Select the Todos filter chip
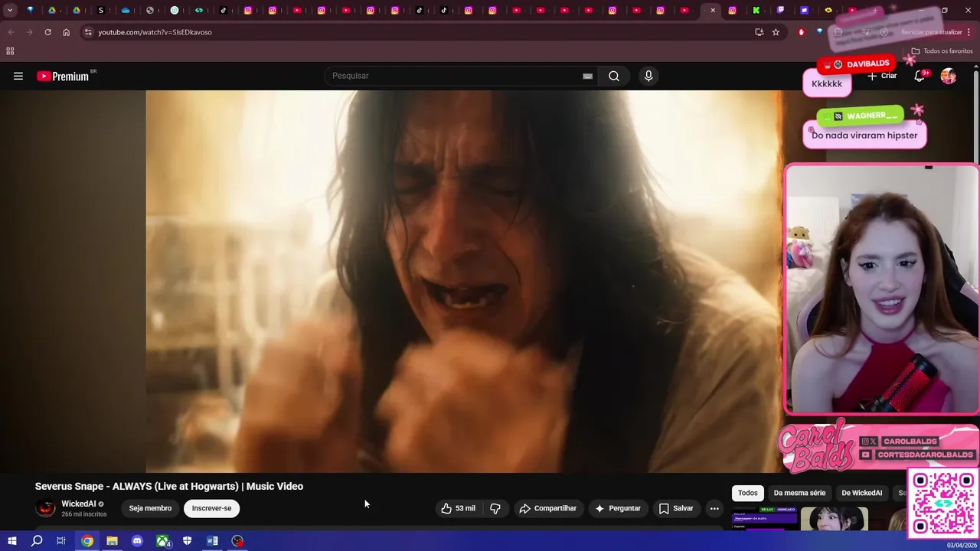Screen dimensions: 980x551 pyautogui.click(x=748, y=493)
